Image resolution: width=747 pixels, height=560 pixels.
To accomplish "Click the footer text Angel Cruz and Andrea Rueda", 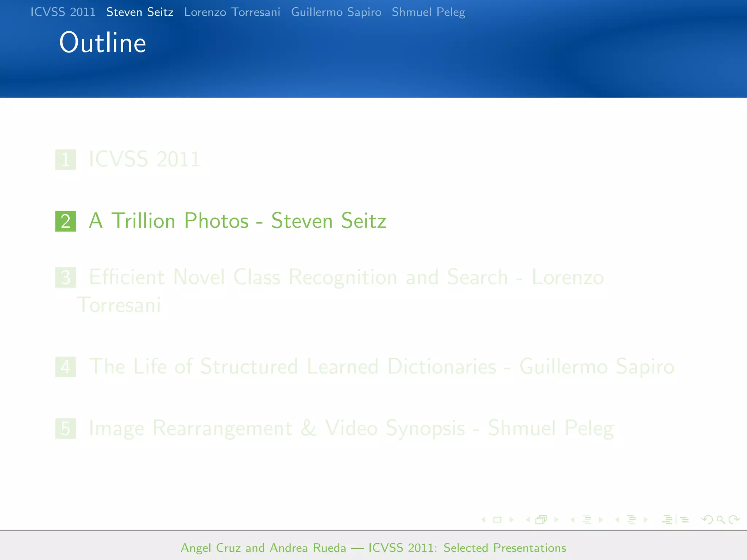I will click(x=263, y=548).
